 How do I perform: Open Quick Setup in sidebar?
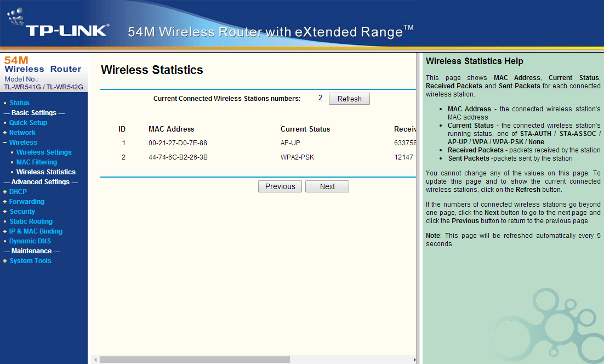(28, 122)
